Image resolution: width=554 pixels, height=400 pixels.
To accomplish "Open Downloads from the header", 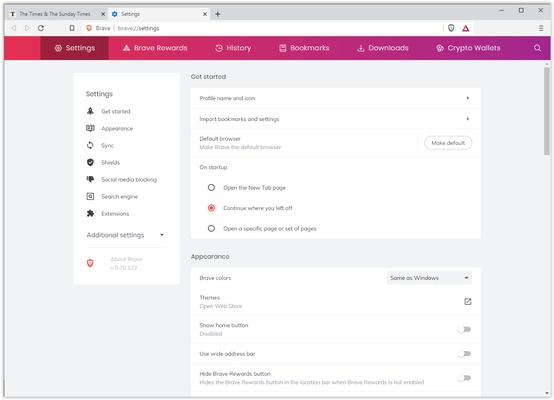I will [x=383, y=48].
